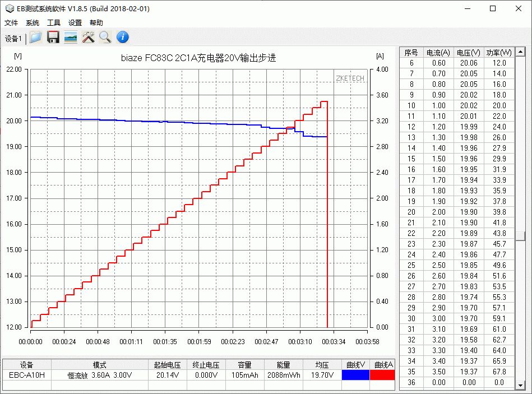Click the [A] current axis label
Viewport: 532px width, 394px height.
coord(380,56)
